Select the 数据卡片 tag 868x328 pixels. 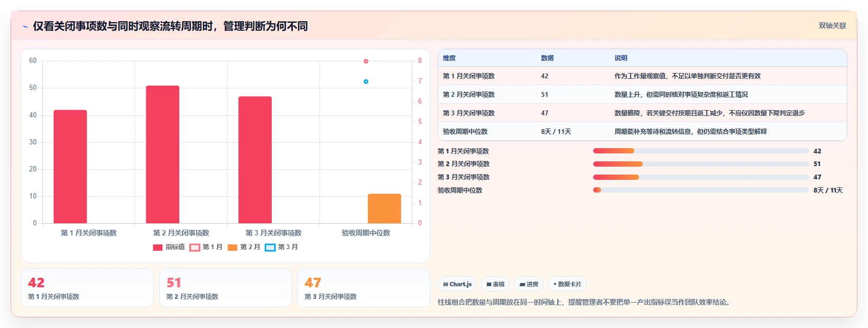coord(567,284)
